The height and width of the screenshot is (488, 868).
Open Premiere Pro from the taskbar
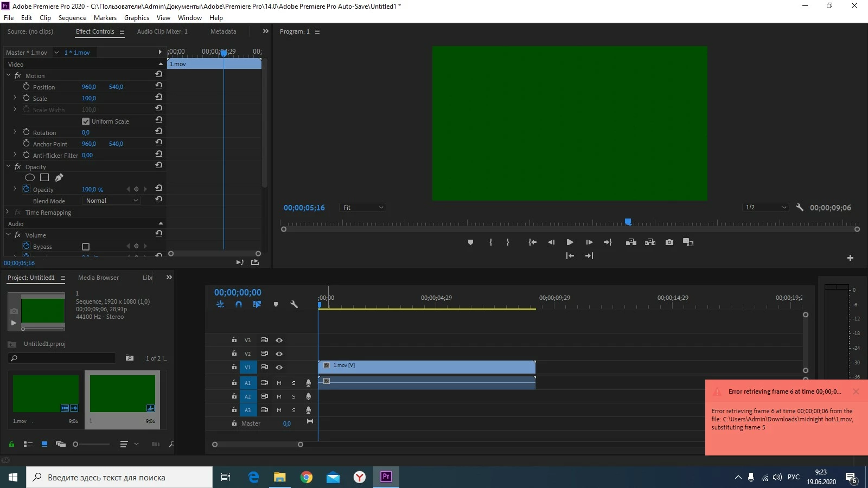pyautogui.click(x=386, y=477)
